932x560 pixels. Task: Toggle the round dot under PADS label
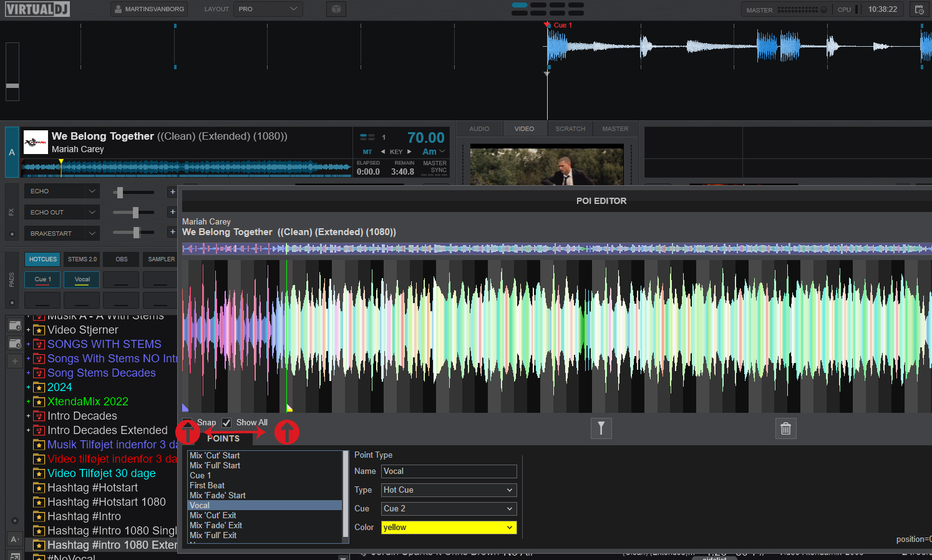point(12,303)
